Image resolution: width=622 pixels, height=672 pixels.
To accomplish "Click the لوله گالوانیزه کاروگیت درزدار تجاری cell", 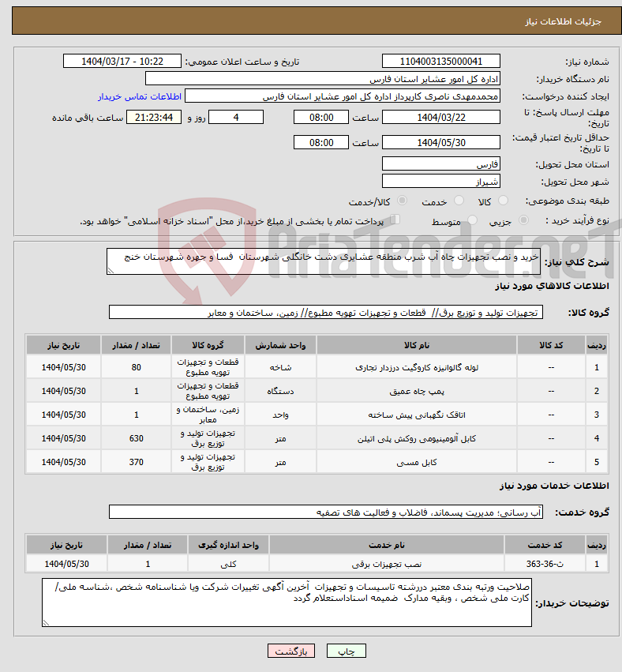I will (x=417, y=367).
